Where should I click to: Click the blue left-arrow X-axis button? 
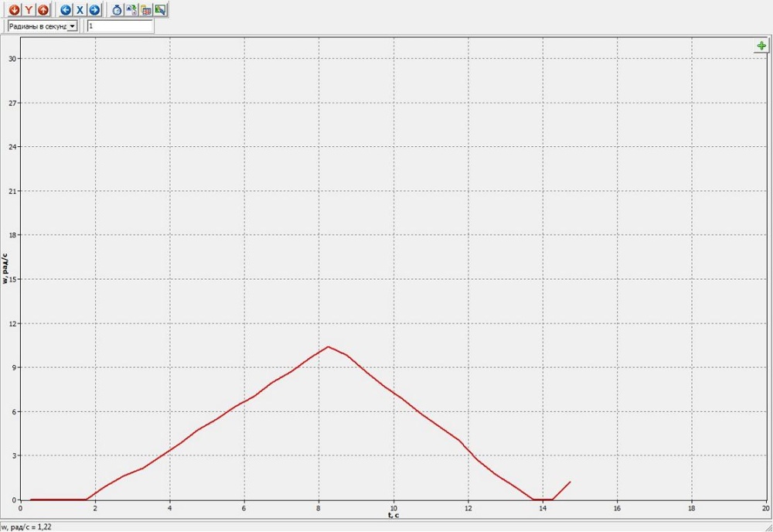point(66,9)
